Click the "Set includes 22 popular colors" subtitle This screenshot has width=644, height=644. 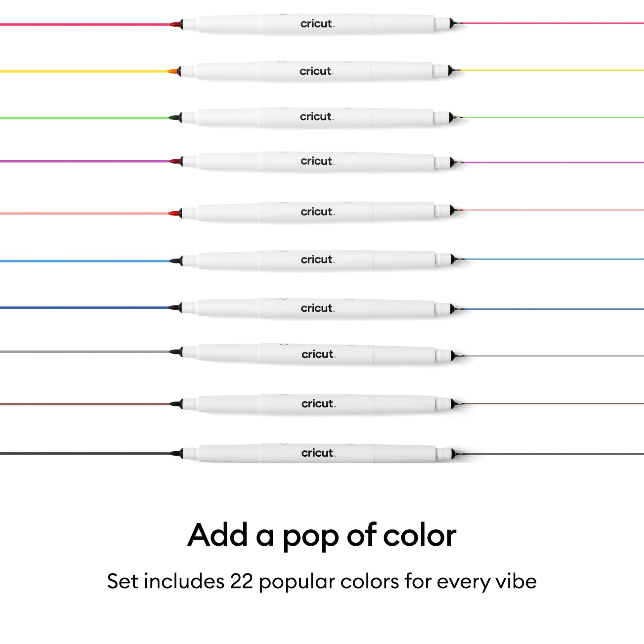(322, 581)
